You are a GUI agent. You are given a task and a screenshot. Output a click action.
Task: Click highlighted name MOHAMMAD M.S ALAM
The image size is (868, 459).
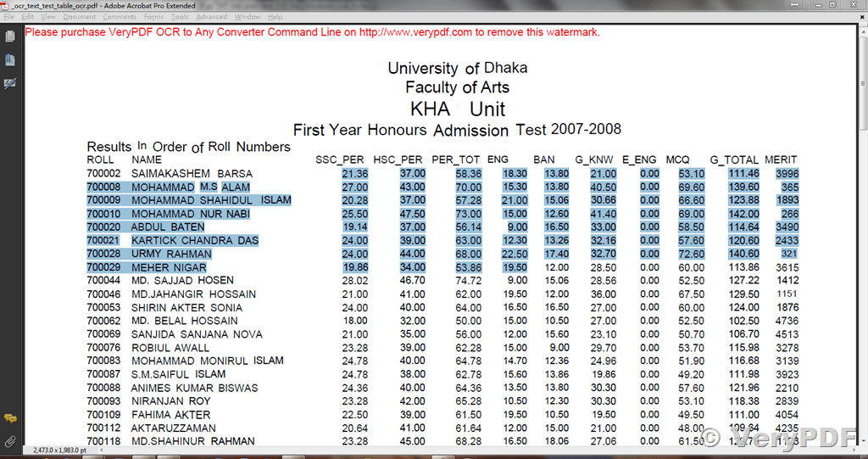191,187
